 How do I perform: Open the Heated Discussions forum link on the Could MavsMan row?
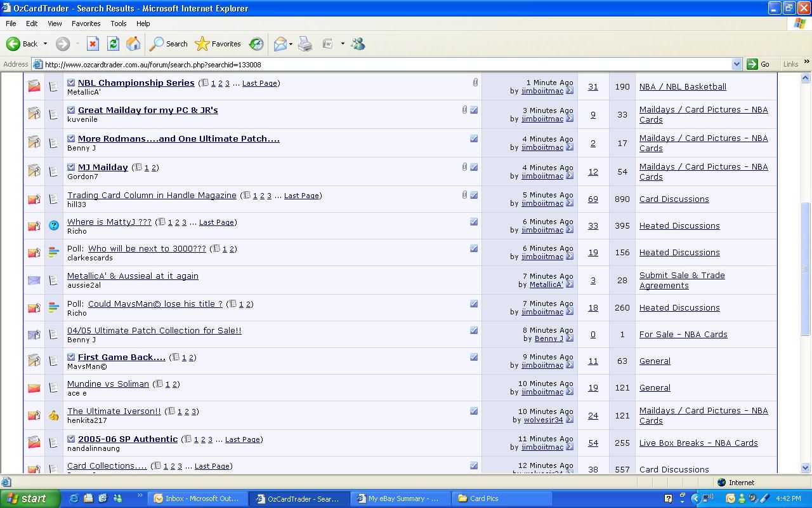(x=679, y=307)
